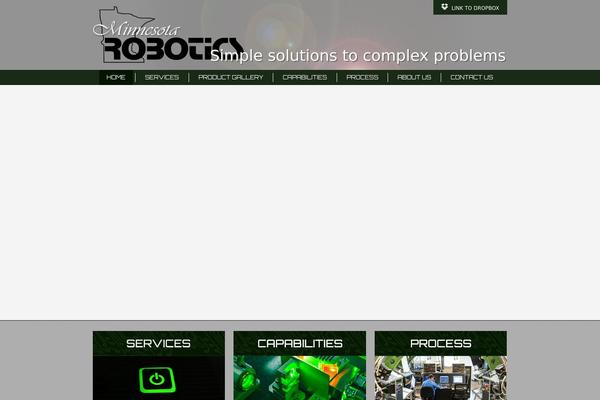The image size is (600, 400).
Task: Select Capabilities in the navigation bar
Action: pos(305,77)
